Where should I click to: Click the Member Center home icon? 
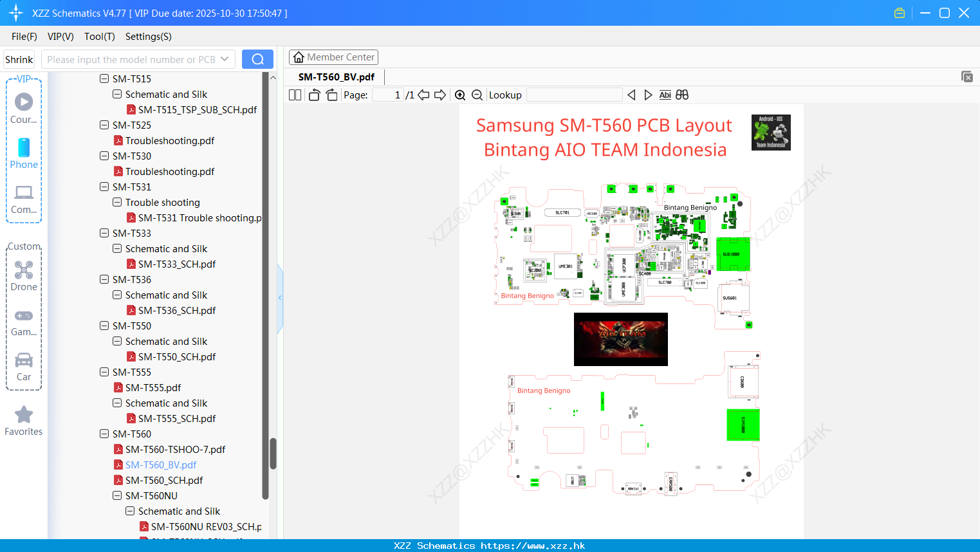click(x=299, y=57)
